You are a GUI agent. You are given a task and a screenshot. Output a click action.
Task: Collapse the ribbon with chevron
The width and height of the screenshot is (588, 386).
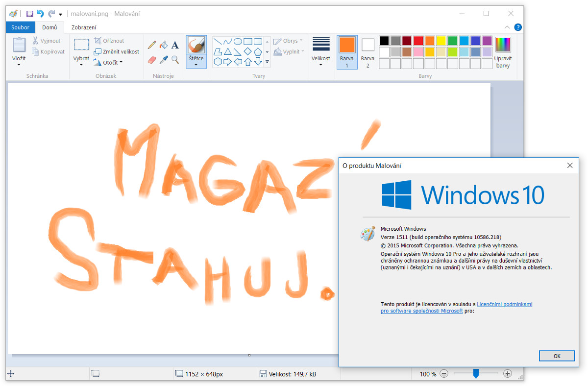pyautogui.click(x=507, y=27)
